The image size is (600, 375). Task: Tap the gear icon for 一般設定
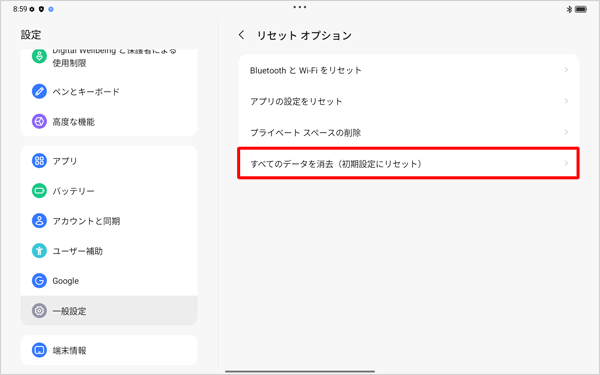point(39,311)
